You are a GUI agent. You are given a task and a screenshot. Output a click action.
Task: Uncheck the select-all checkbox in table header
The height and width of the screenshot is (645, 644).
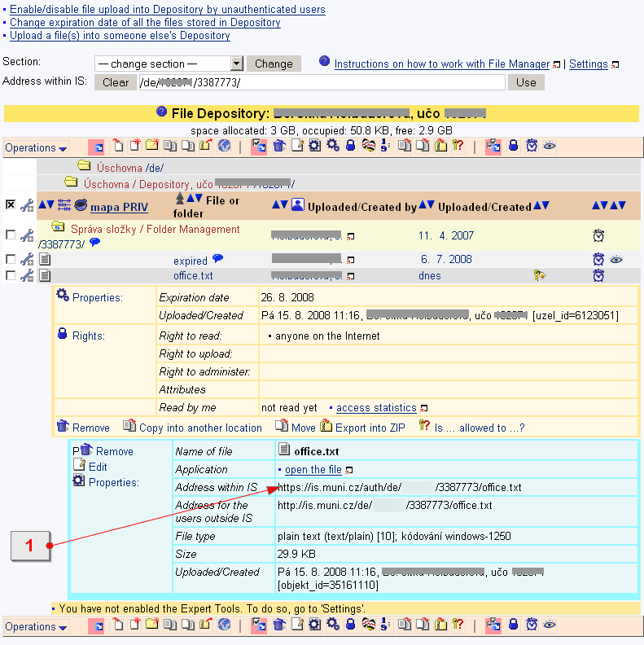(x=11, y=204)
